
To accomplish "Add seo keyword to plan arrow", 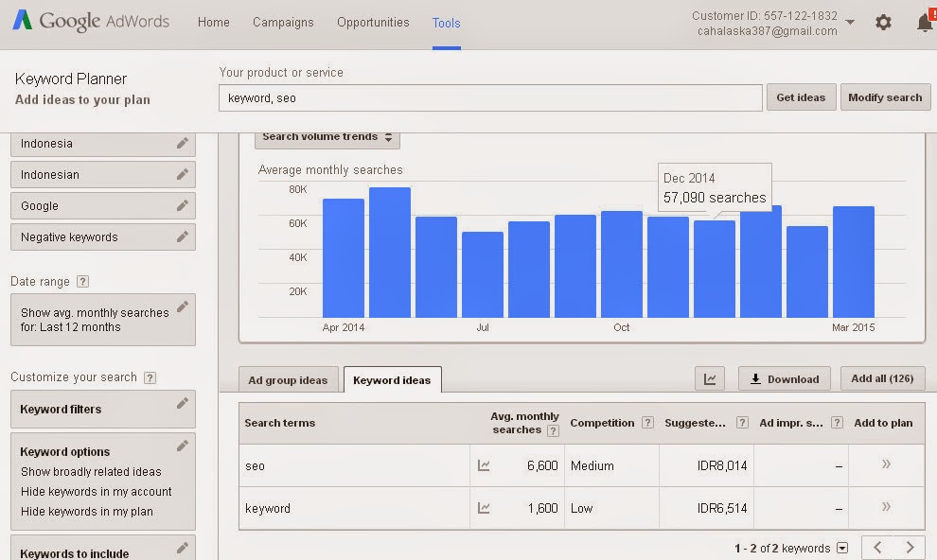I will (x=886, y=464).
